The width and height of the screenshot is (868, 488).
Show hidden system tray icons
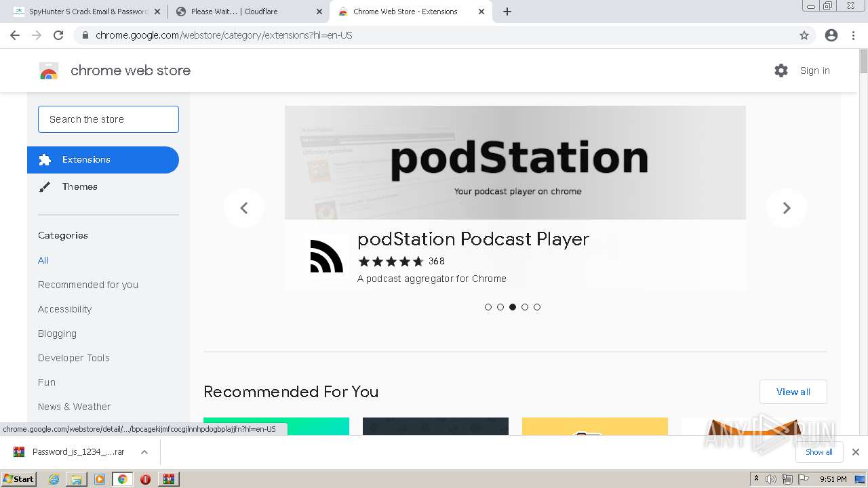(x=756, y=479)
